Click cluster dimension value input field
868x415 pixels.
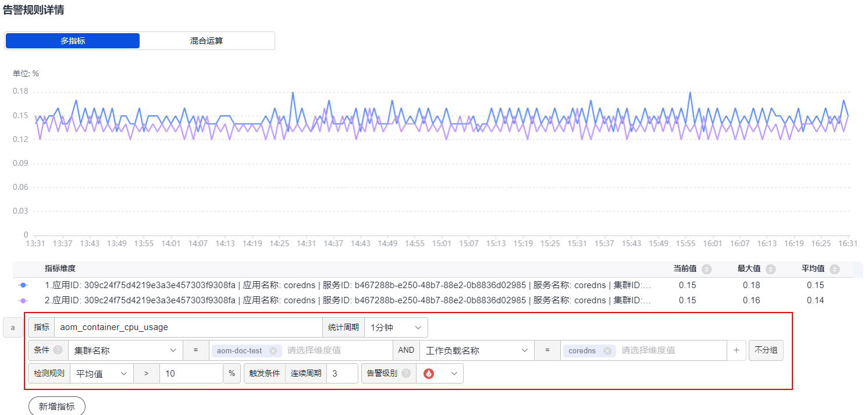point(337,350)
